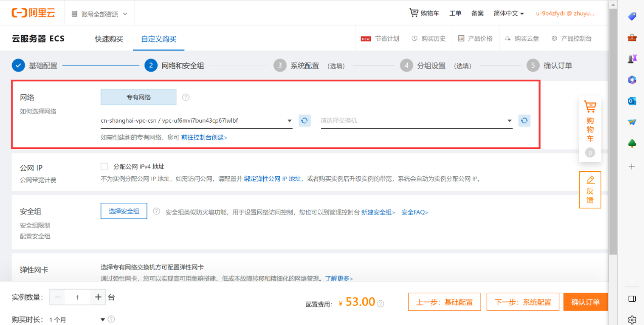Open the 请选择交换机 dropdown
644x325 pixels.
click(x=417, y=121)
